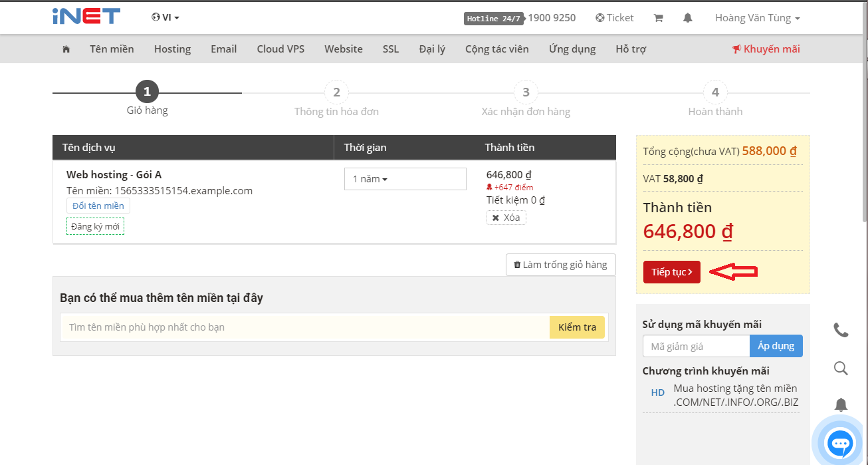
Task: Click the iNET logo
Action: tap(86, 17)
